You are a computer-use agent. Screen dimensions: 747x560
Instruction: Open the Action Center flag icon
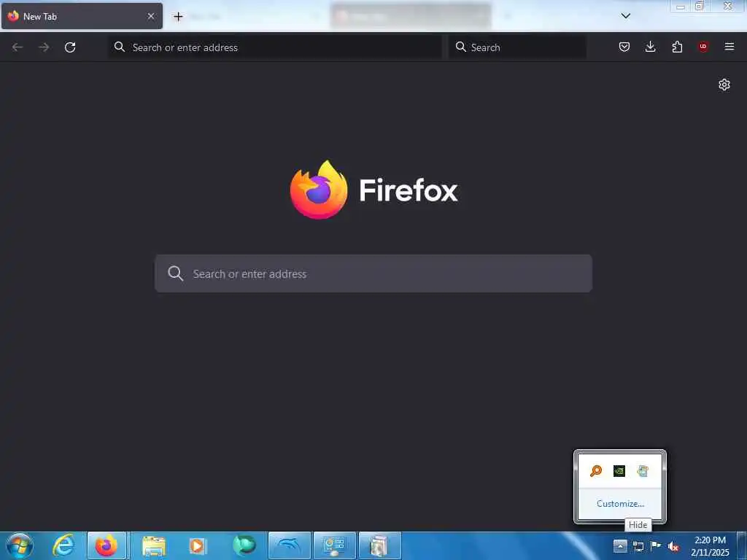(656, 545)
